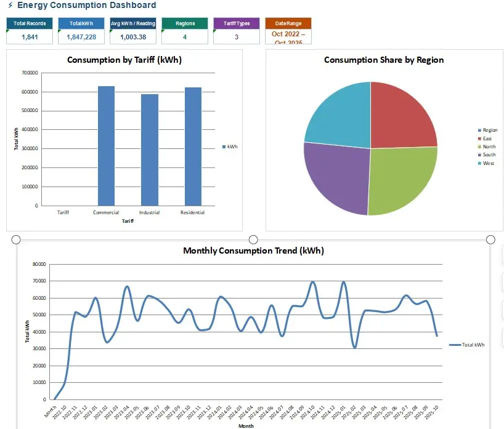Viewport: 504px width, 429px height.
Task: Click the Total kWh y-axis title of trend chart
Action: pyautogui.click(x=27, y=332)
